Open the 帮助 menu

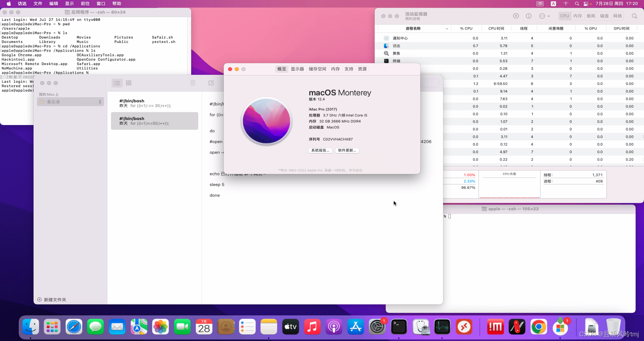tap(117, 4)
